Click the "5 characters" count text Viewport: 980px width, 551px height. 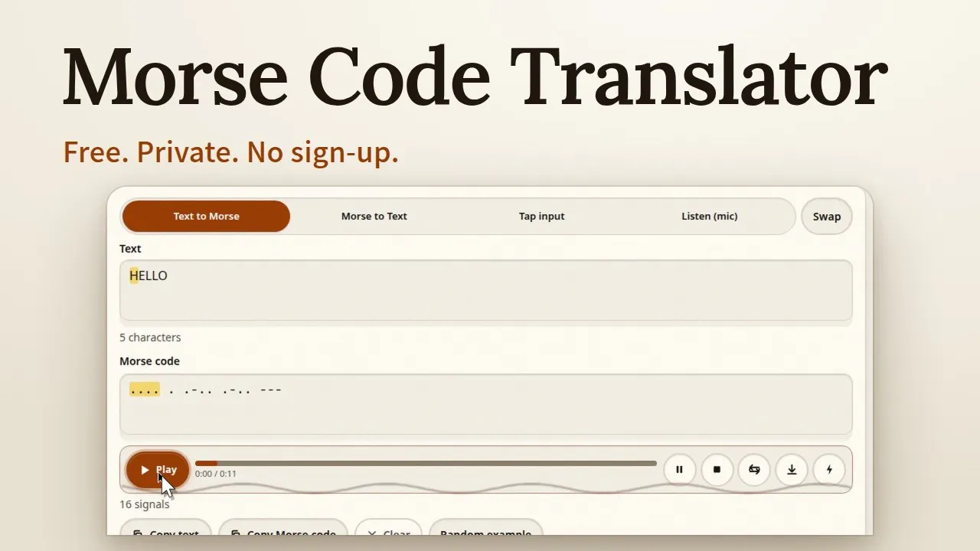pos(150,337)
